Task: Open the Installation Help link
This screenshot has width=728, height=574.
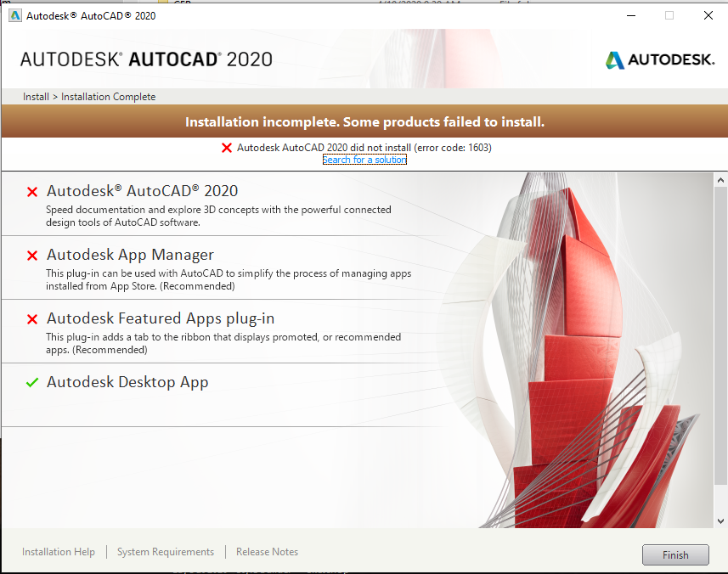Action: [x=59, y=552]
